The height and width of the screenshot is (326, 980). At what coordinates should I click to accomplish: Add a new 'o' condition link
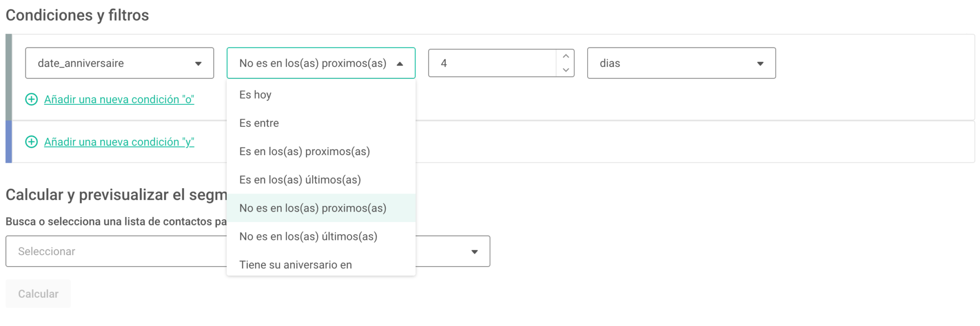pyautogui.click(x=119, y=100)
